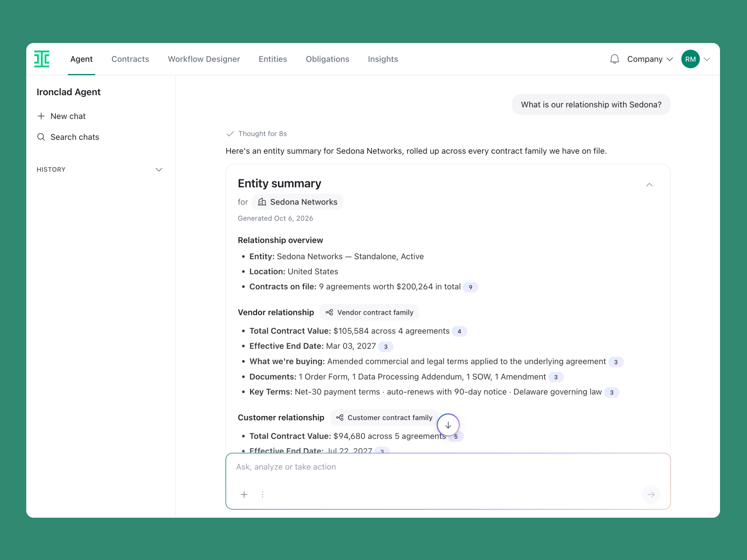Click Search chats

click(x=68, y=137)
